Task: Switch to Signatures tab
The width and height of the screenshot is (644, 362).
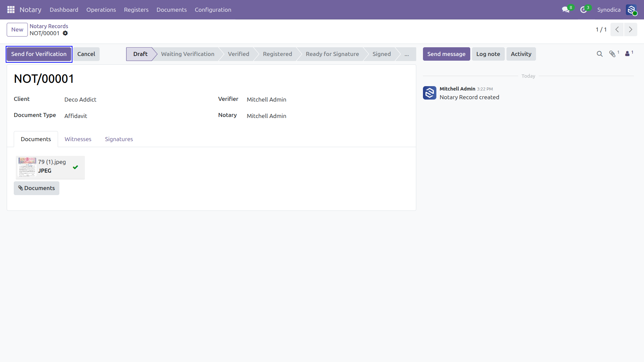Action: click(119, 139)
